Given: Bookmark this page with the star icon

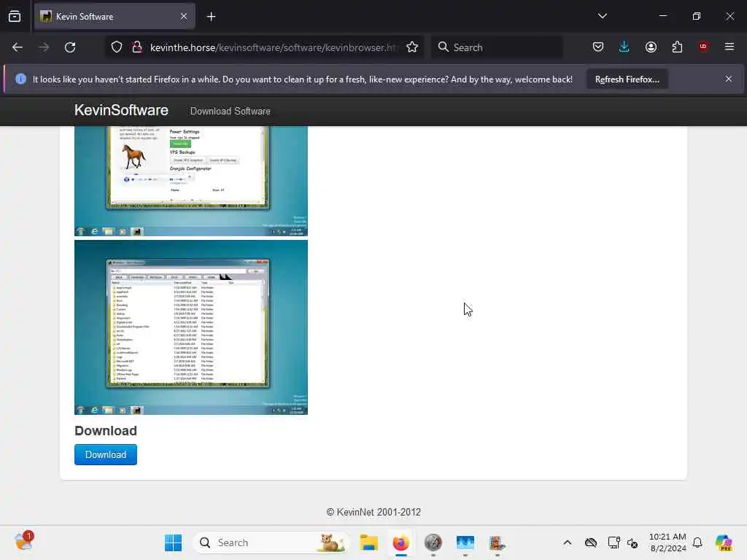Looking at the screenshot, I should tap(412, 47).
